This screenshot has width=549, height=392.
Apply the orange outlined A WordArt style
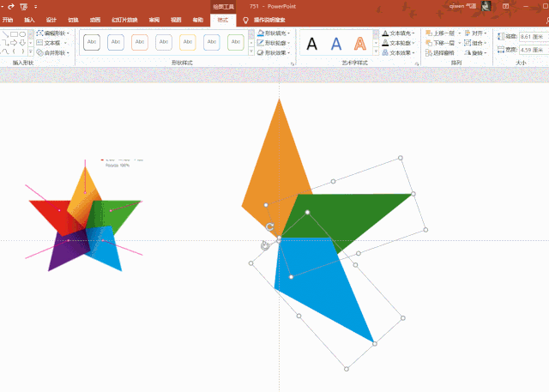(360, 44)
